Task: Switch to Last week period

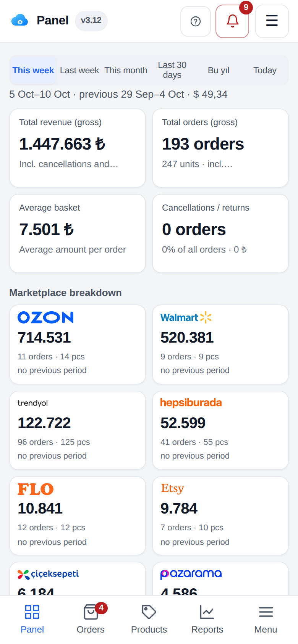Action: (x=79, y=70)
